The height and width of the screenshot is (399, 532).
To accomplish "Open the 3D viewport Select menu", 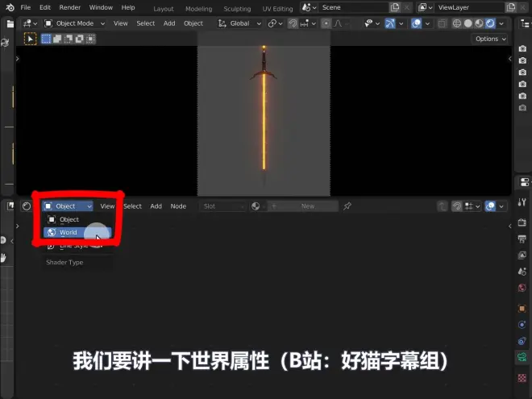I will point(146,23).
